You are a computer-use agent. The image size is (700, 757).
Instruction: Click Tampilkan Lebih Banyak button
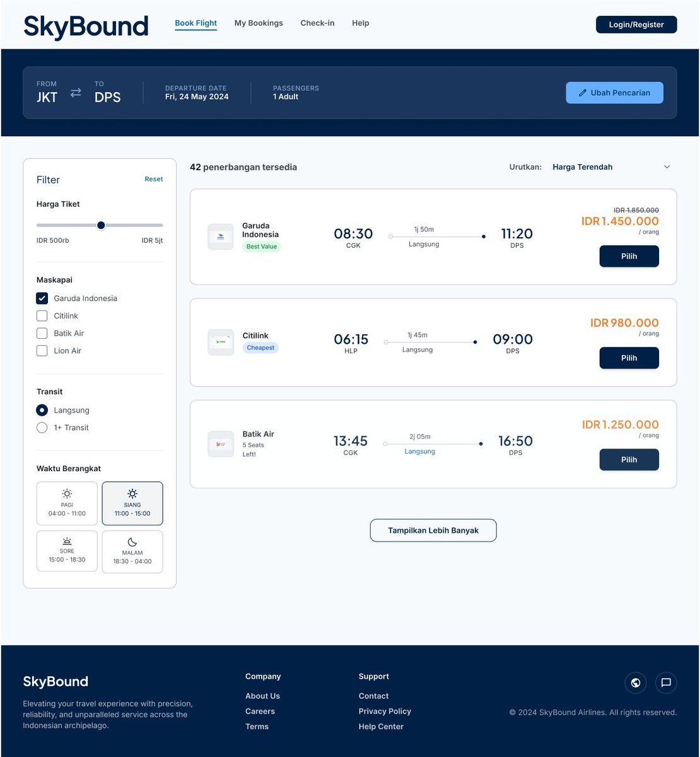tap(433, 531)
